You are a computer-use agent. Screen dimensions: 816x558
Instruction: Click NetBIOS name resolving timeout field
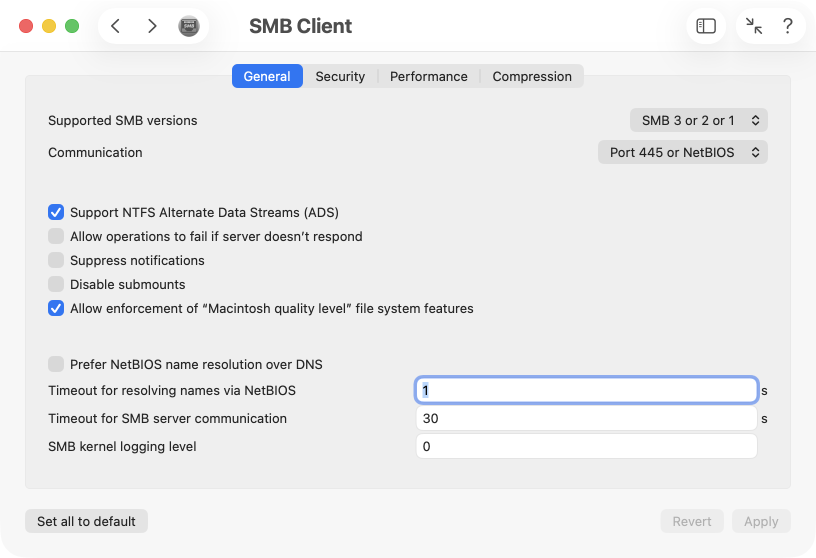586,390
